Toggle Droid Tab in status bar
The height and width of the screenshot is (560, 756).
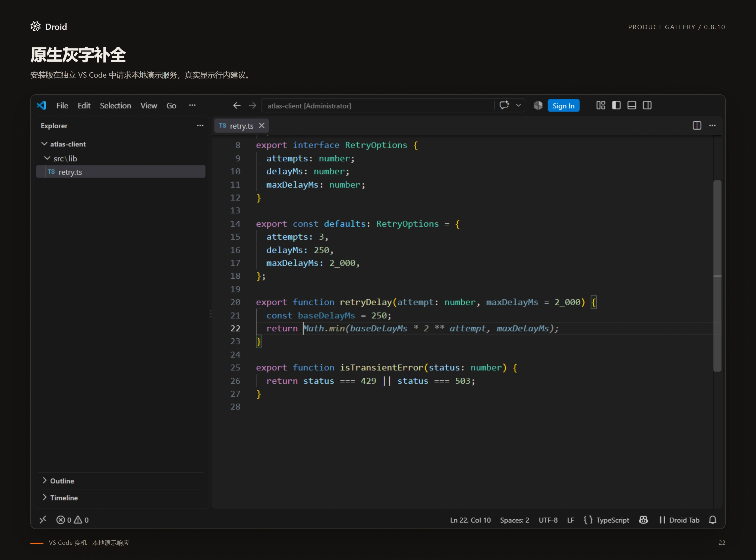click(x=680, y=520)
